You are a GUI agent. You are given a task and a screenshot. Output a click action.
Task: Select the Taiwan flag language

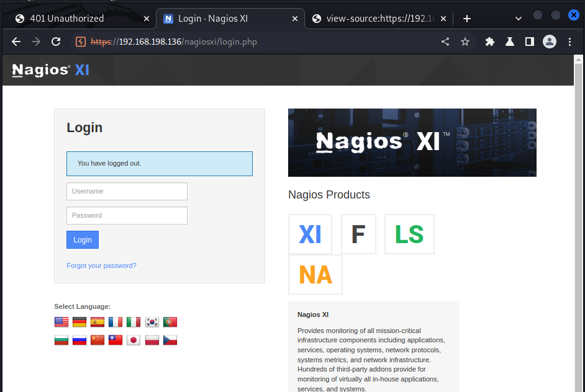point(116,340)
